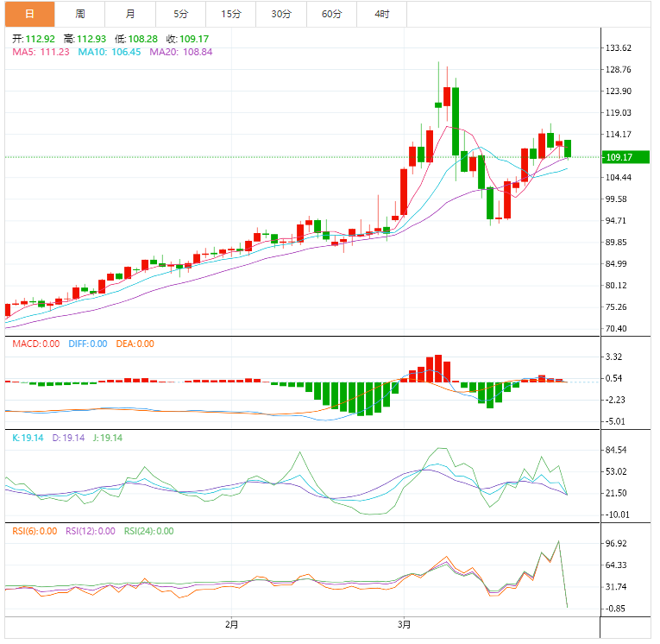Click the MA20: 108.84 indicator label
Screen dimensions: 660x644
coord(180,52)
